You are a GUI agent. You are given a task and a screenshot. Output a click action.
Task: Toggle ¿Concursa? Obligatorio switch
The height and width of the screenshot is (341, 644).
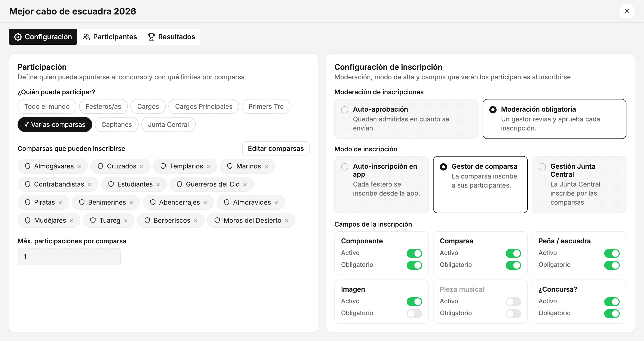point(612,313)
